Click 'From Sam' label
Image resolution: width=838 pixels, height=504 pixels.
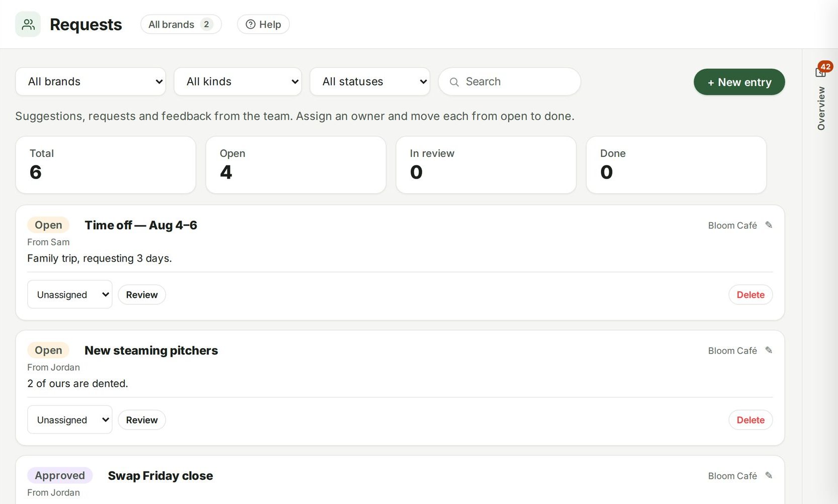[x=48, y=242]
